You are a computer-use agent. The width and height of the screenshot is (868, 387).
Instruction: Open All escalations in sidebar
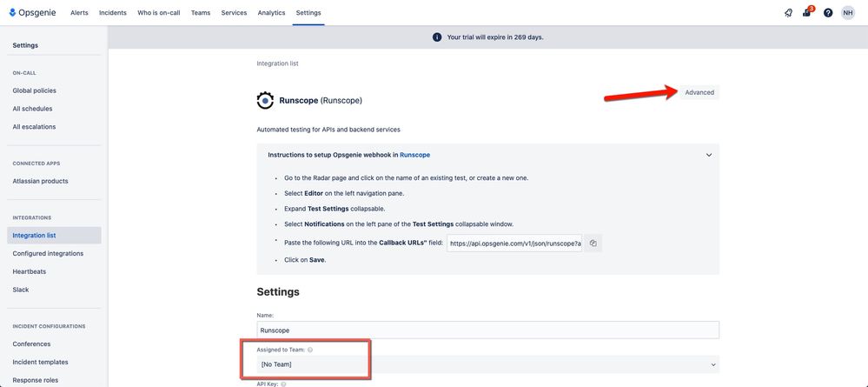tap(35, 126)
